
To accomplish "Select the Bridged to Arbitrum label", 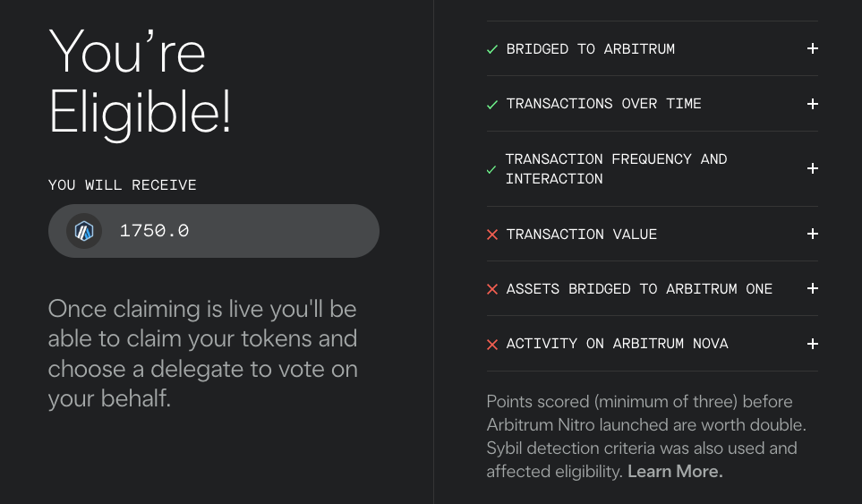I will [x=590, y=49].
